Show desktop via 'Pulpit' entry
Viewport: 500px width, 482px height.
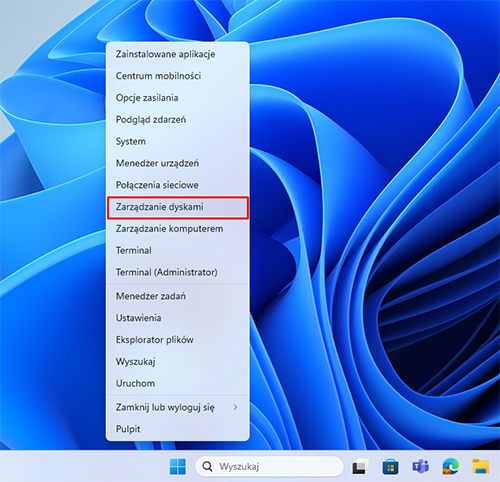178,429
